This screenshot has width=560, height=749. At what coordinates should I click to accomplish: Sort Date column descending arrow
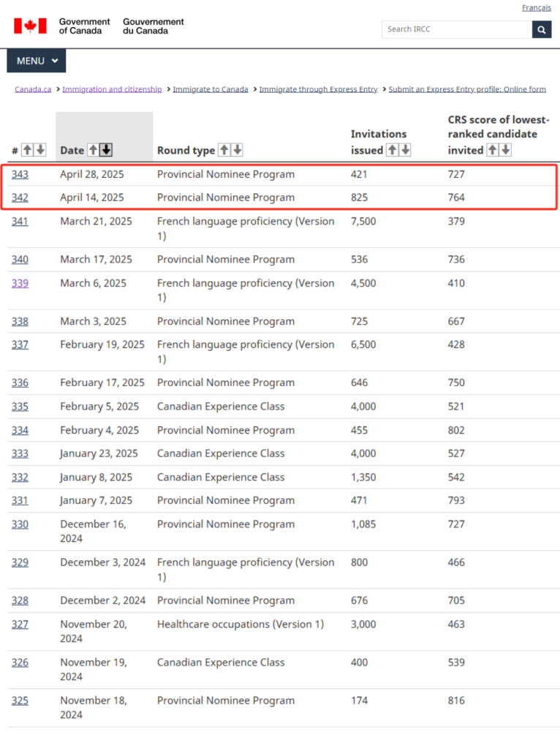[x=106, y=150]
